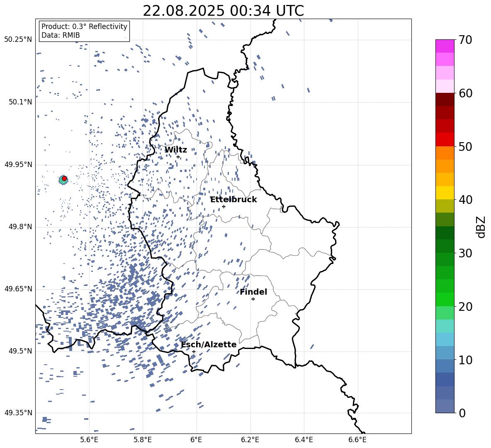Click the 49.8°N latitude label

pos(20,227)
